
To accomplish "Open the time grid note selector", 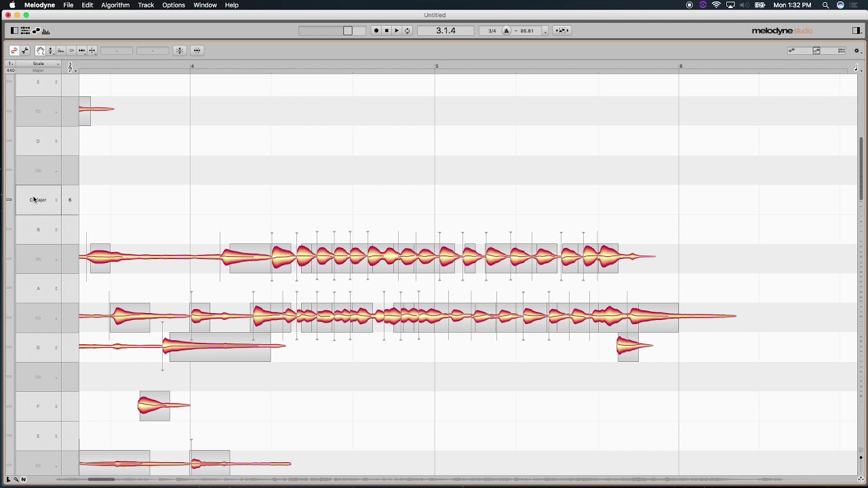I will [x=857, y=67].
